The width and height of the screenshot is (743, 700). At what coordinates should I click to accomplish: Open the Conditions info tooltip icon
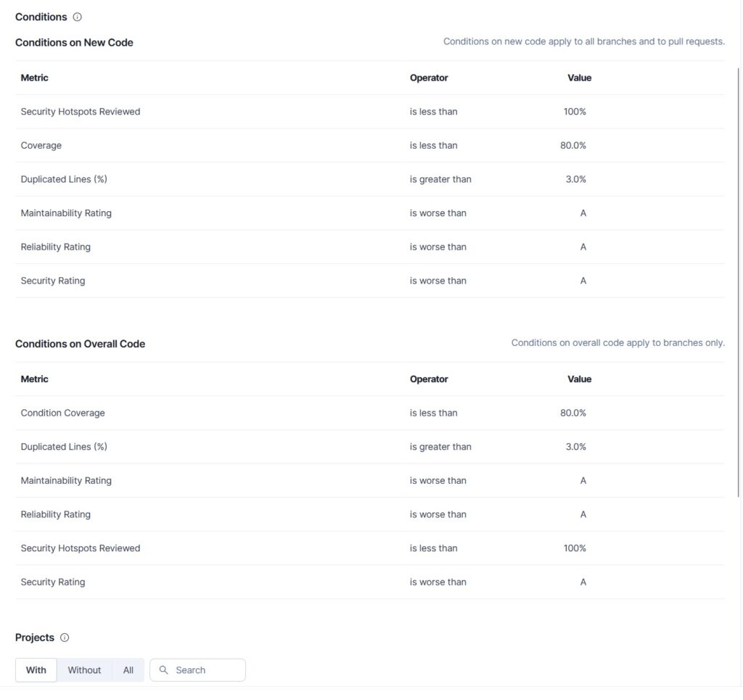click(x=77, y=17)
